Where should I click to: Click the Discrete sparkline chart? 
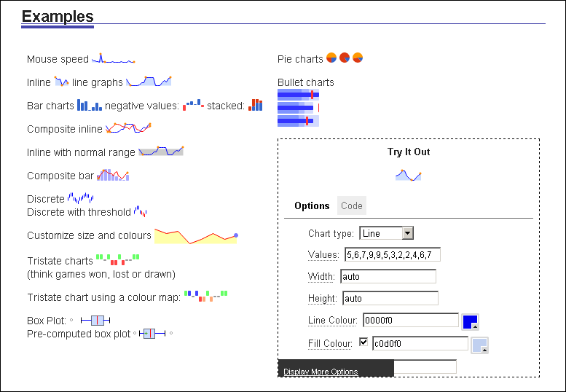[x=81, y=198]
